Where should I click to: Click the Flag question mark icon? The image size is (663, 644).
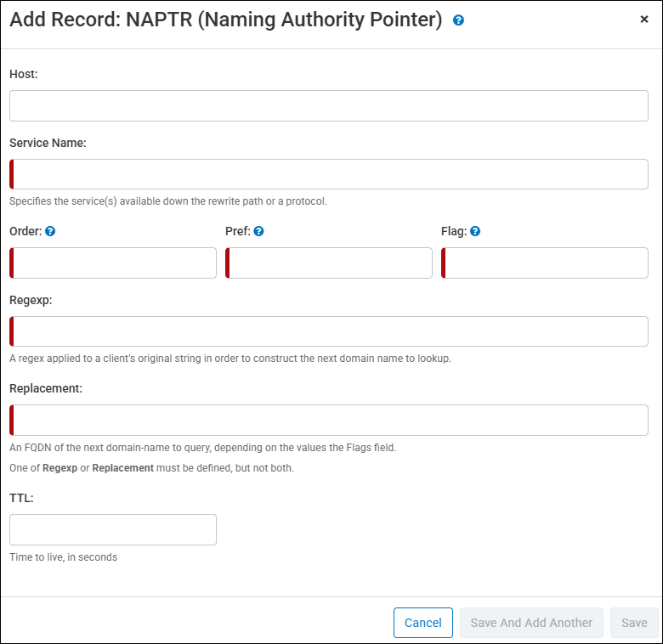point(475,231)
